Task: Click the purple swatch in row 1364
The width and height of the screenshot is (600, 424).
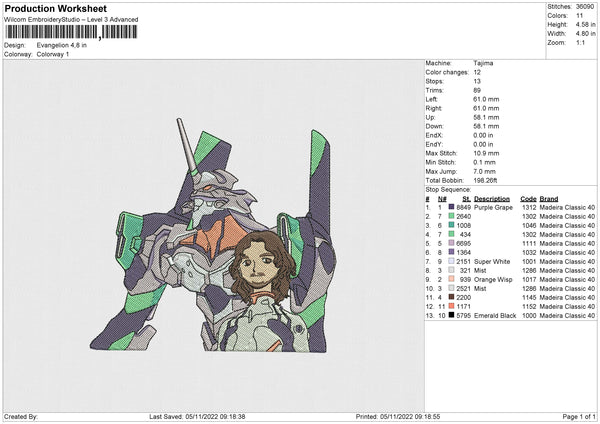Action: point(451,252)
